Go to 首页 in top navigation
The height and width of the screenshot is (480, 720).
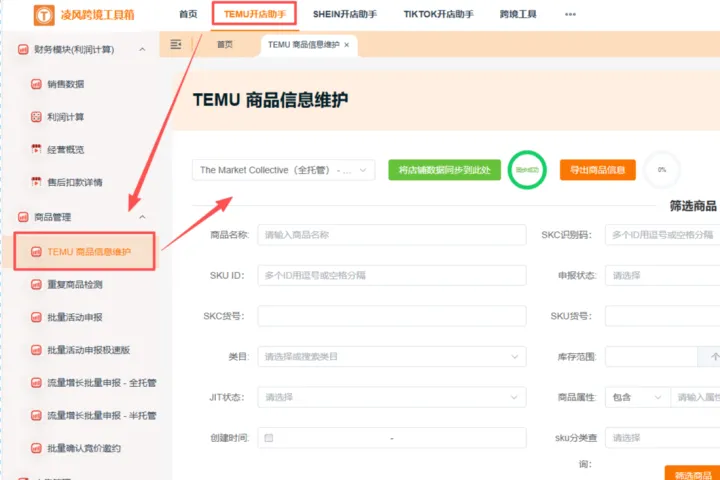(188, 14)
